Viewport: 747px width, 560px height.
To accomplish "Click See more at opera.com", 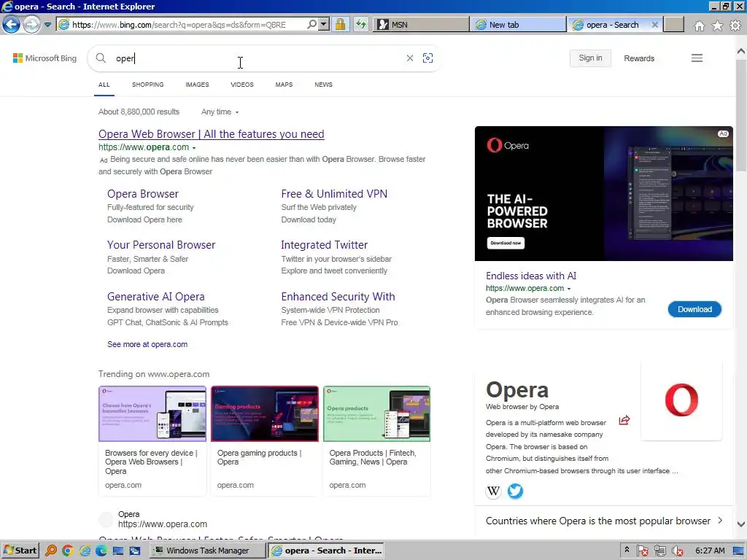I will pyautogui.click(x=147, y=344).
